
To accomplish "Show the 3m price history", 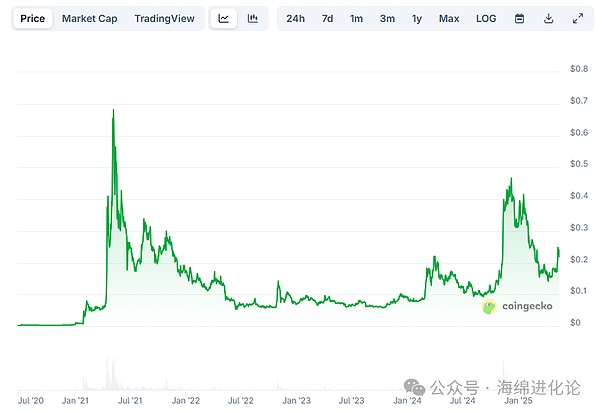I will 386,18.
